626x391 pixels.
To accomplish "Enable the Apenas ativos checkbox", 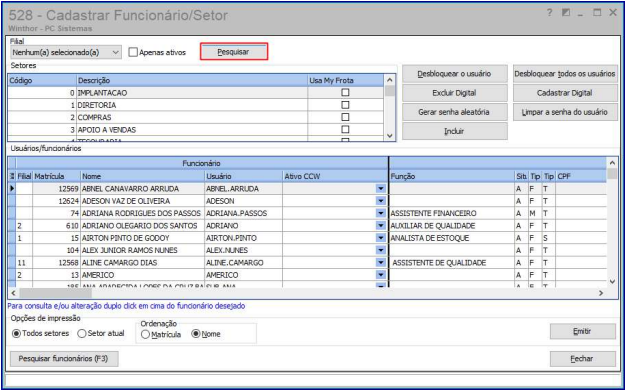I will point(133,52).
